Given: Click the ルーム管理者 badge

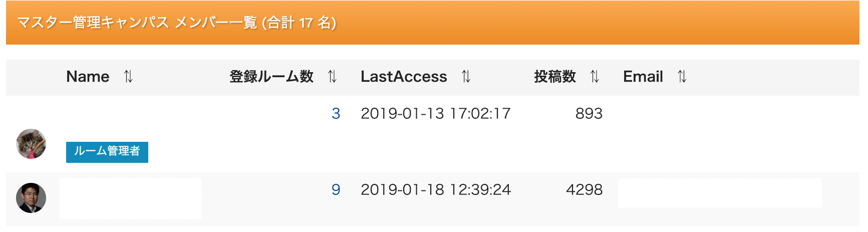Looking at the screenshot, I should (107, 152).
